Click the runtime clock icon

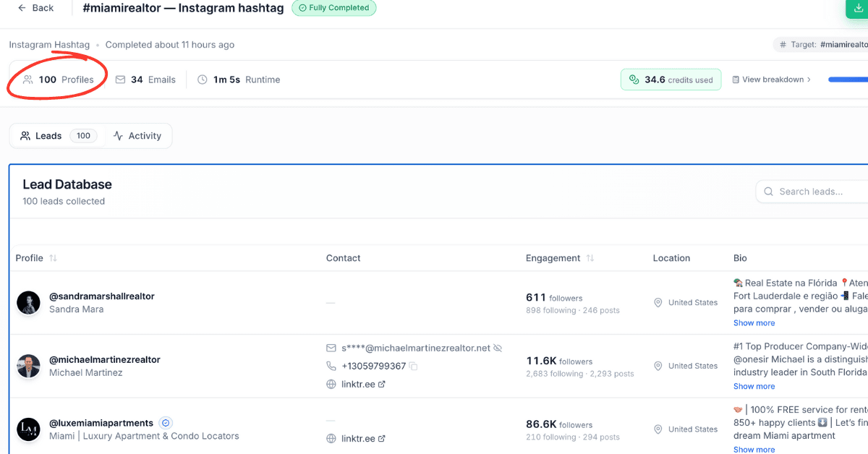201,80
